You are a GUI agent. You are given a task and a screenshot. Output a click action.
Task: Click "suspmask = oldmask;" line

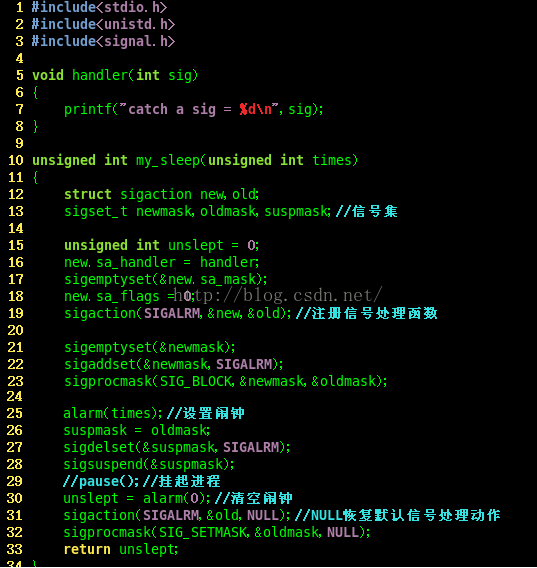137,430
